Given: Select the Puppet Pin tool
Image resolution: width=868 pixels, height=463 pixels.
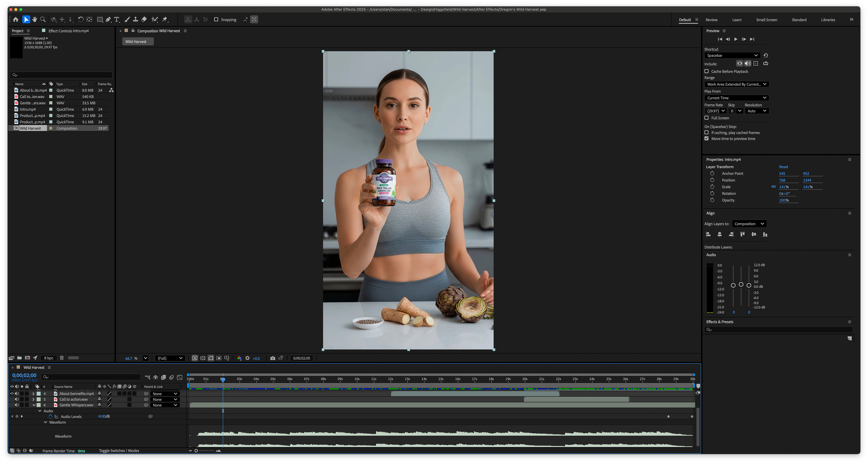Looking at the screenshot, I should point(165,19).
